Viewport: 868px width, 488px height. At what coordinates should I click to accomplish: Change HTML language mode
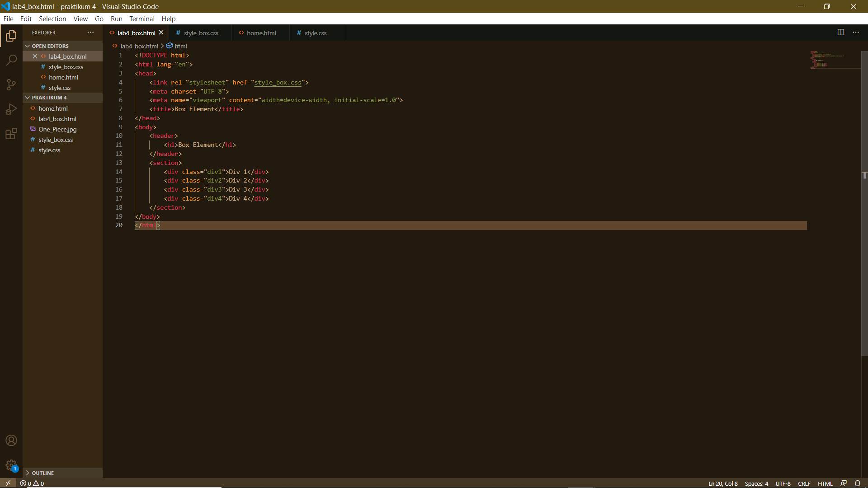pyautogui.click(x=825, y=483)
